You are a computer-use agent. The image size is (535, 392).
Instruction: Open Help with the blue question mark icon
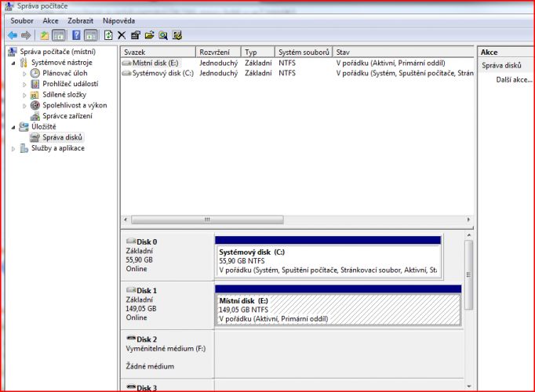77,35
